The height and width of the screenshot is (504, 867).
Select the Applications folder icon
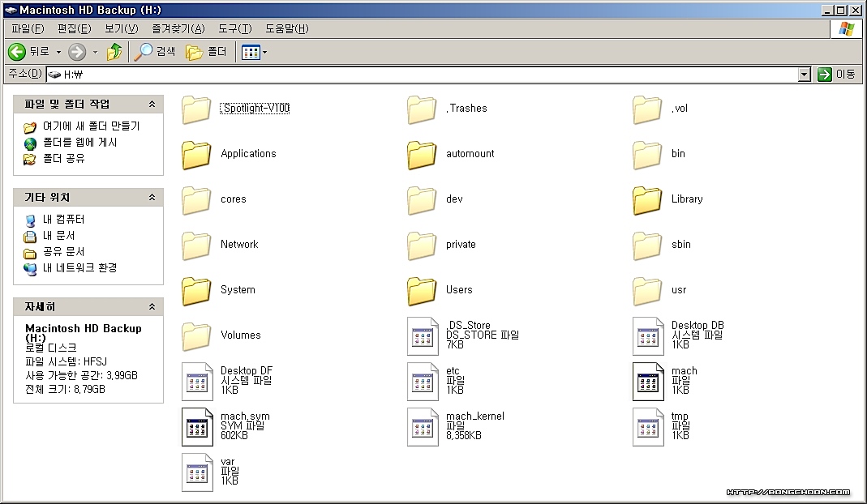click(196, 154)
